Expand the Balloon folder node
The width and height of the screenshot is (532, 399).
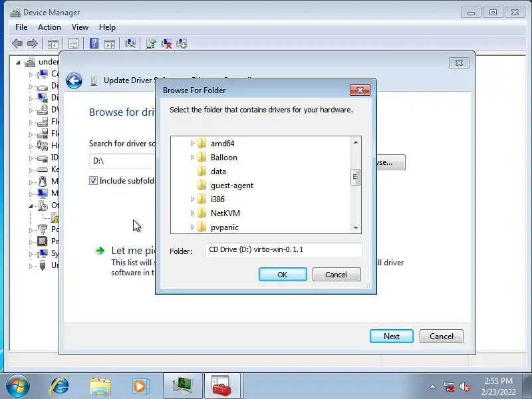pos(192,157)
